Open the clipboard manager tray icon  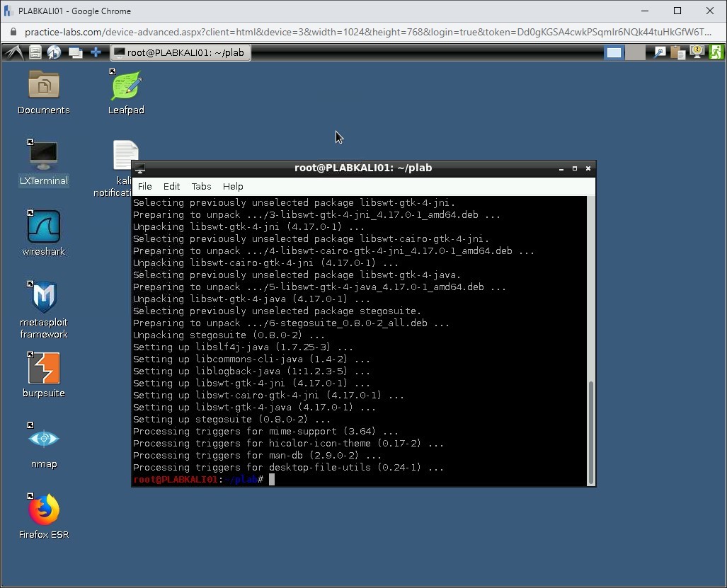click(x=677, y=52)
